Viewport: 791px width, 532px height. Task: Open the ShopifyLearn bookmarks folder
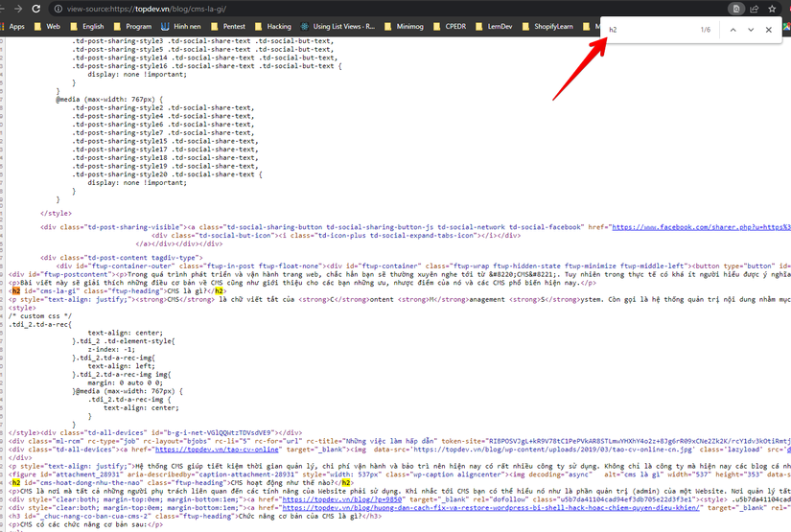pos(547,26)
